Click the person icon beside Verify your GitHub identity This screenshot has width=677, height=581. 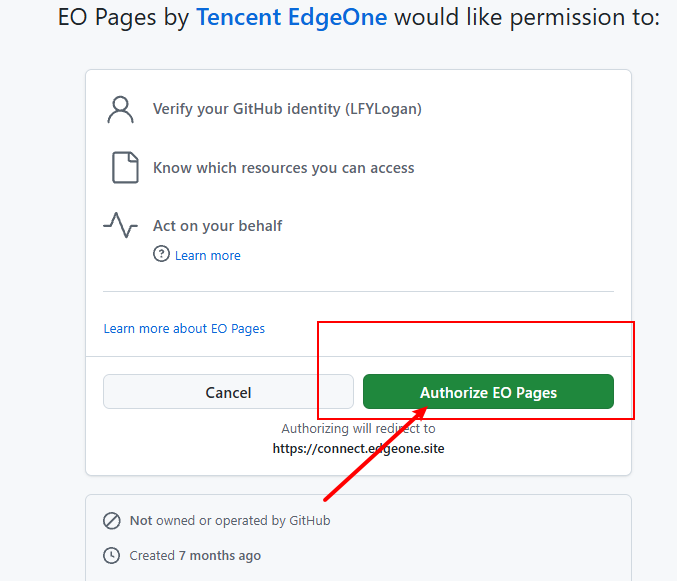120,110
